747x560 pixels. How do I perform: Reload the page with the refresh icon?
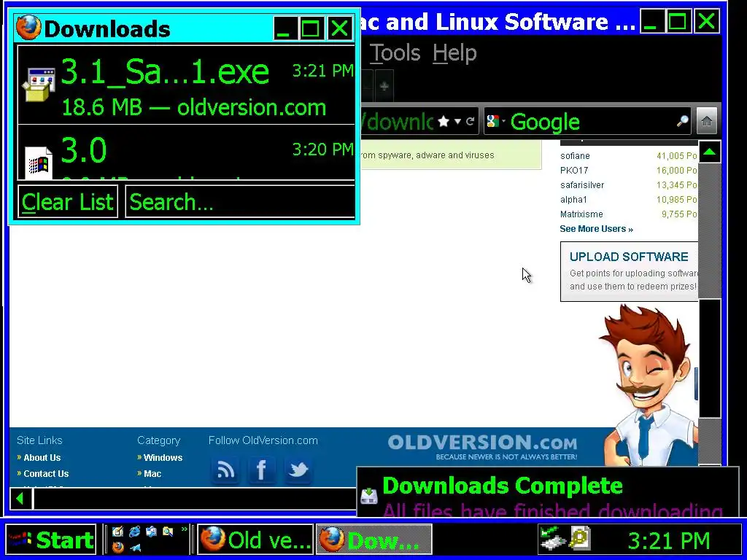(470, 121)
